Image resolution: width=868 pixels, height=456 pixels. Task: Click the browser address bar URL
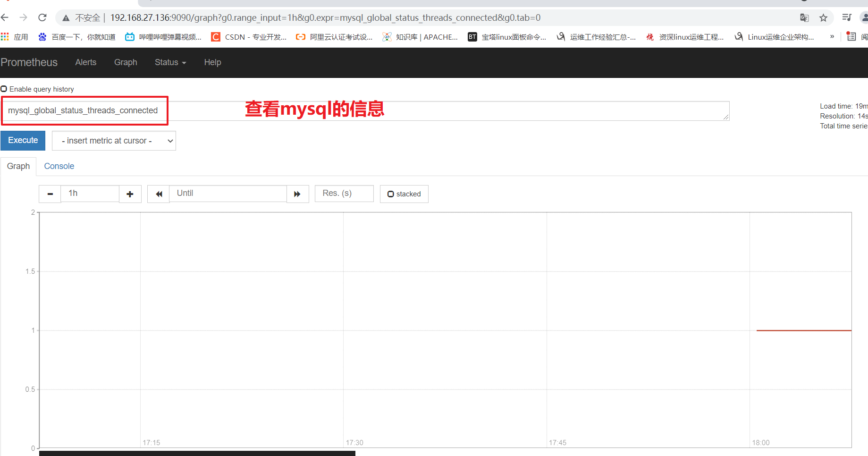click(x=325, y=17)
